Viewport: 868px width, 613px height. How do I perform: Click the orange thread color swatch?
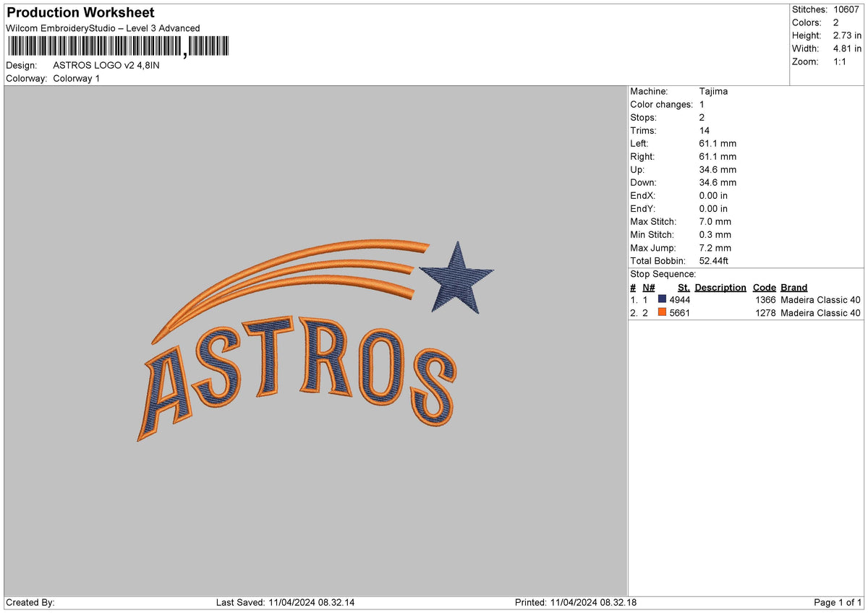[662, 312]
